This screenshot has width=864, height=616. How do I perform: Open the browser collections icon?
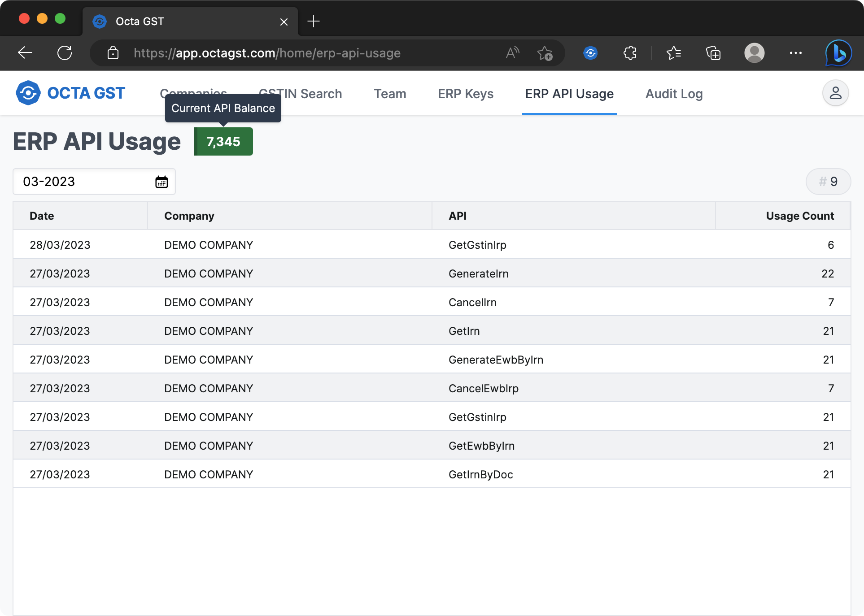coord(713,53)
